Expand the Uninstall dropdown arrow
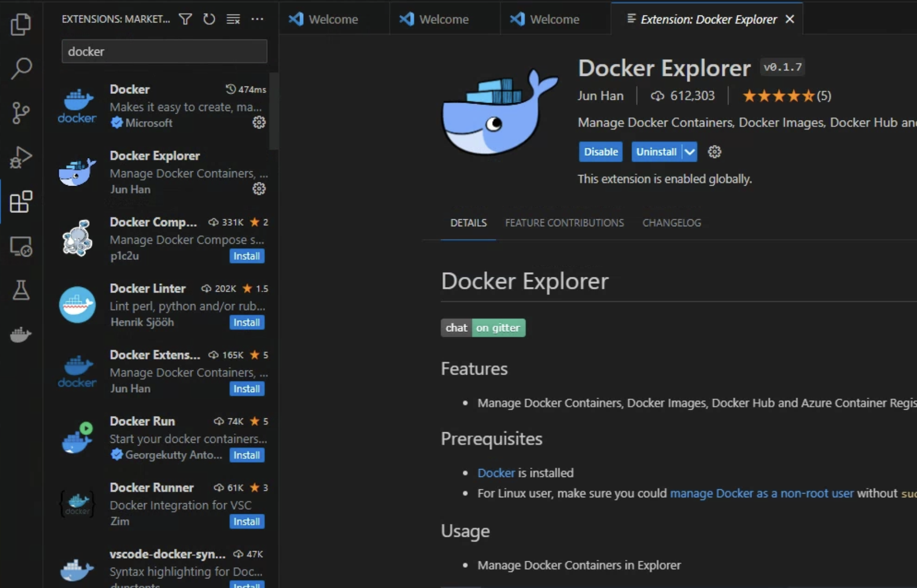917x588 pixels. point(690,152)
